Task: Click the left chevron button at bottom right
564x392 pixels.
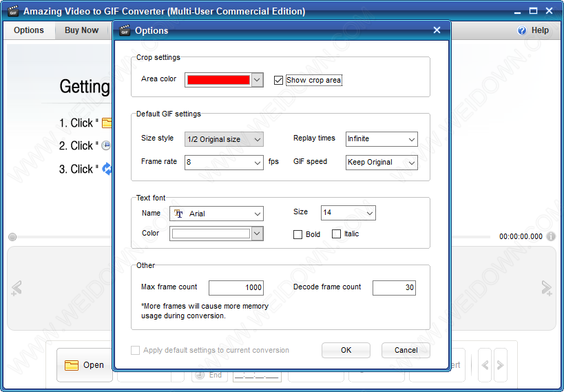Action: tap(485, 365)
